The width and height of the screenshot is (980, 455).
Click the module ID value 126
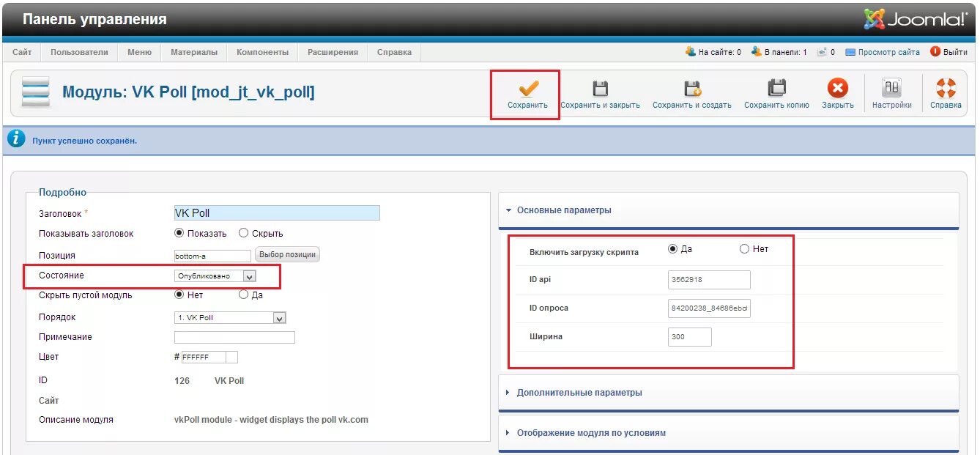[182, 381]
